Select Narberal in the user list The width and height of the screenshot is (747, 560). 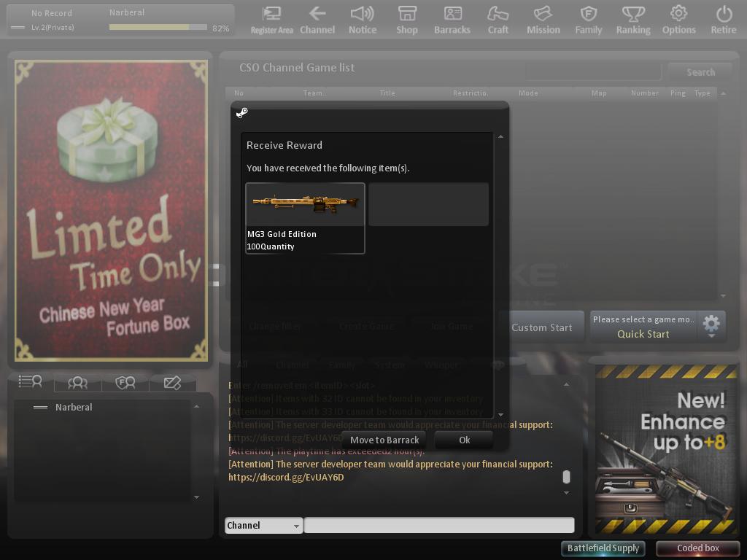[x=74, y=407]
